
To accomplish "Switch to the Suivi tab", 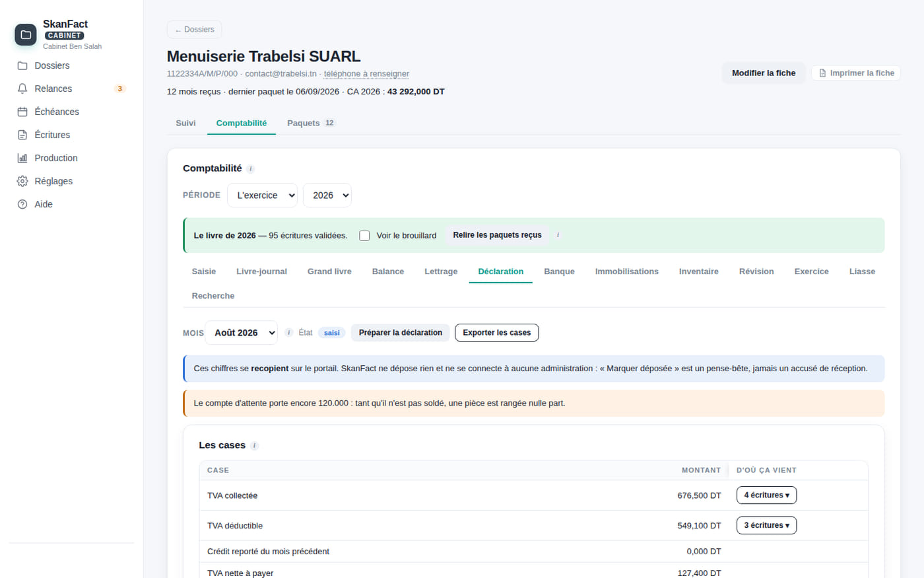I will click(x=185, y=123).
